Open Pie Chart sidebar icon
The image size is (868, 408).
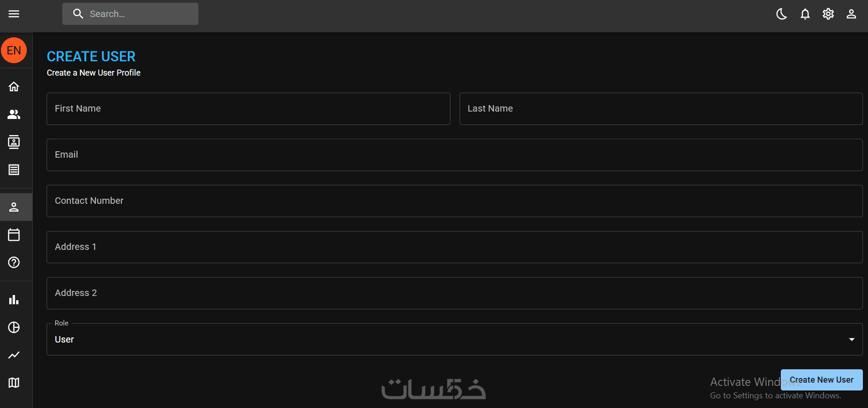coord(14,327)
